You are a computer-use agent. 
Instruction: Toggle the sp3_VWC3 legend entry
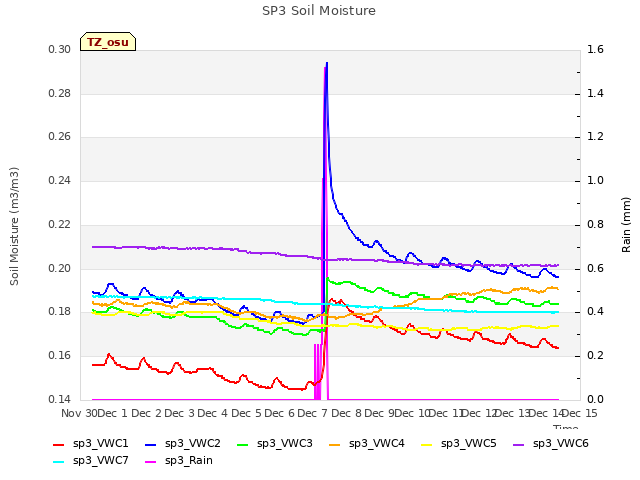click(x=275, y=443)
